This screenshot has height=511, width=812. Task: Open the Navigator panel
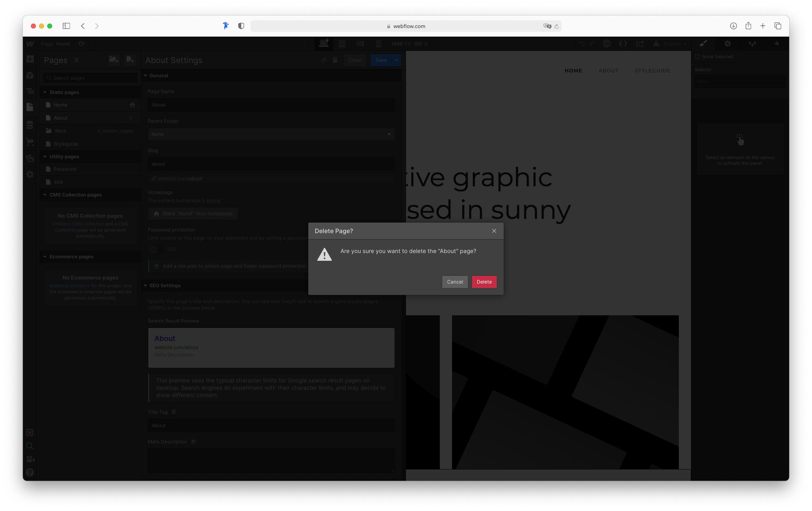30,92
